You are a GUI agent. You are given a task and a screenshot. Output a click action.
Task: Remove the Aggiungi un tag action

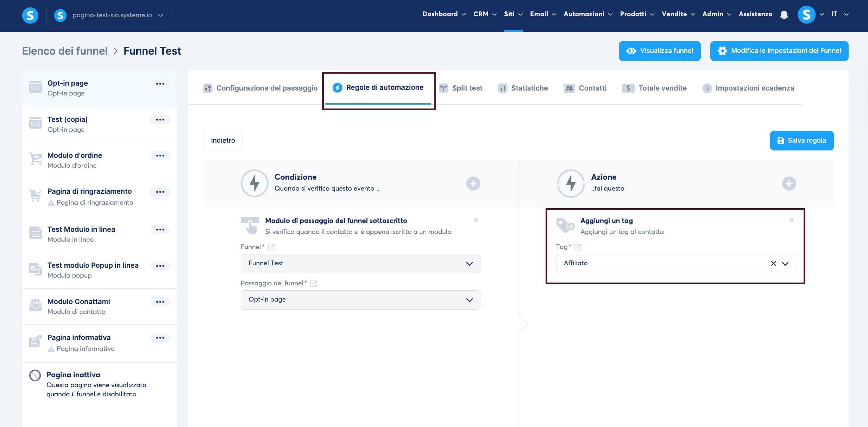792,220
